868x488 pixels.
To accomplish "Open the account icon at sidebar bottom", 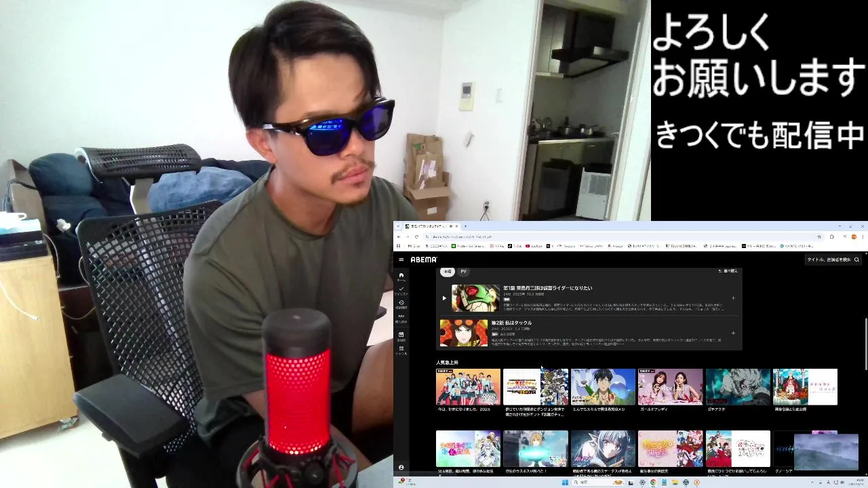I will [x=401, y=468].
